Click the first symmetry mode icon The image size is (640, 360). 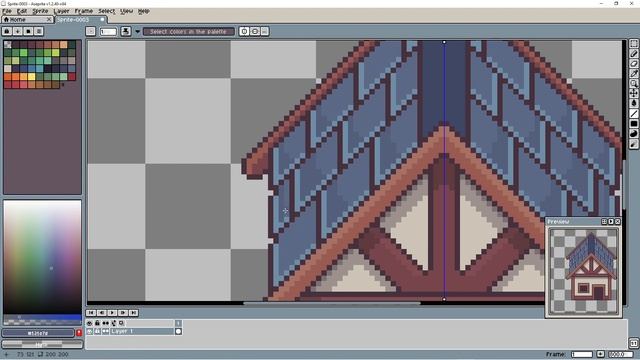[244, 31]
